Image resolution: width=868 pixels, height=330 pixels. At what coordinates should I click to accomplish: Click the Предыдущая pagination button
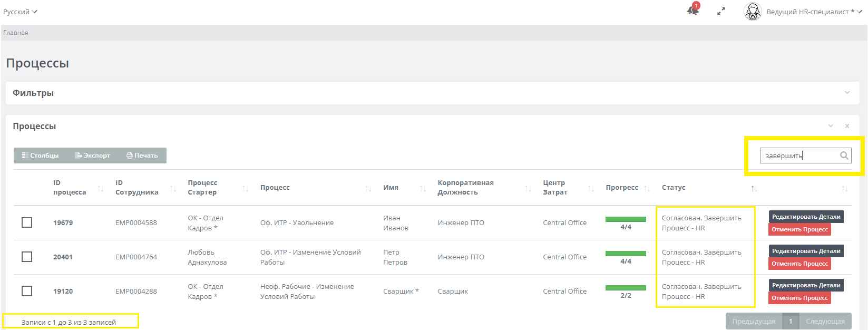coord(754,321)
